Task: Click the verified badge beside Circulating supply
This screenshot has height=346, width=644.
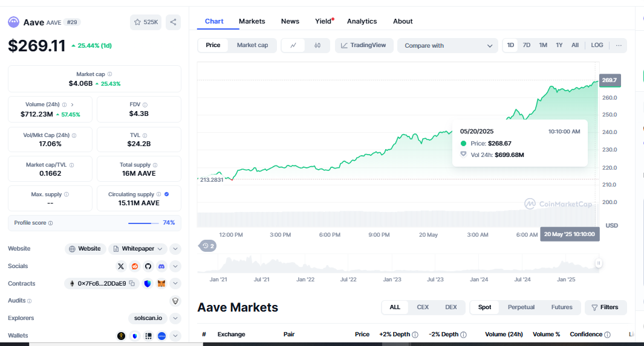Action: pos(167,194)
